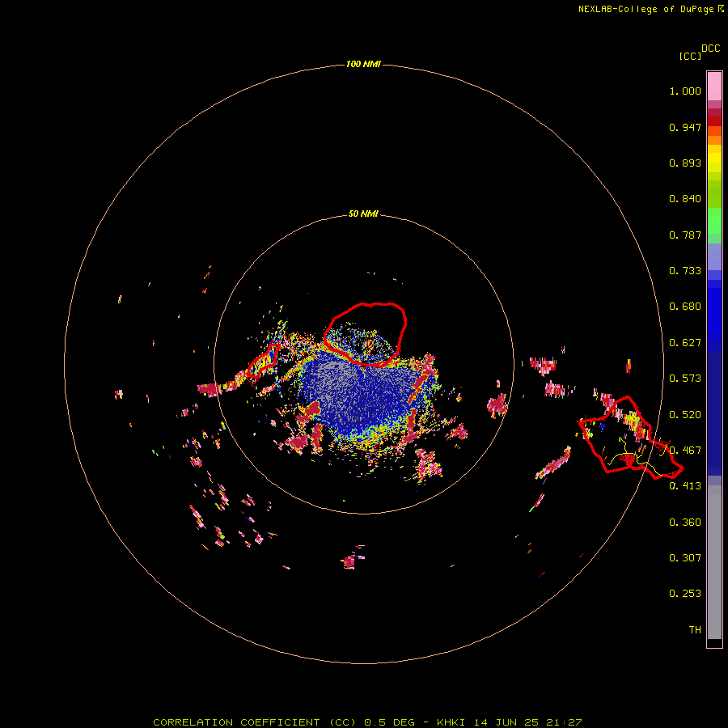The width and height of the screenshot is (728, 728).
Task: Click the NEXLAB-College of DuPage credit text
Action: click(651, 9)
